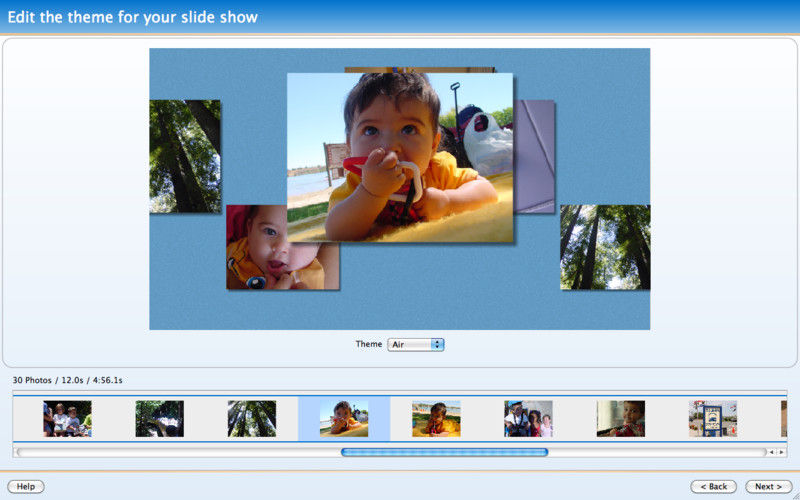The image size is (800, 500).
Task: Click the blue filmstrip scrollbar thumb
Action: tap(444, 452)
